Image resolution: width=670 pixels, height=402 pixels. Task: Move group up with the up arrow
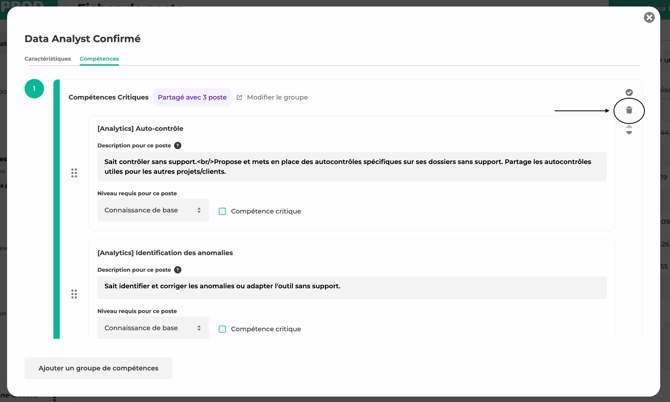(629, 126)
